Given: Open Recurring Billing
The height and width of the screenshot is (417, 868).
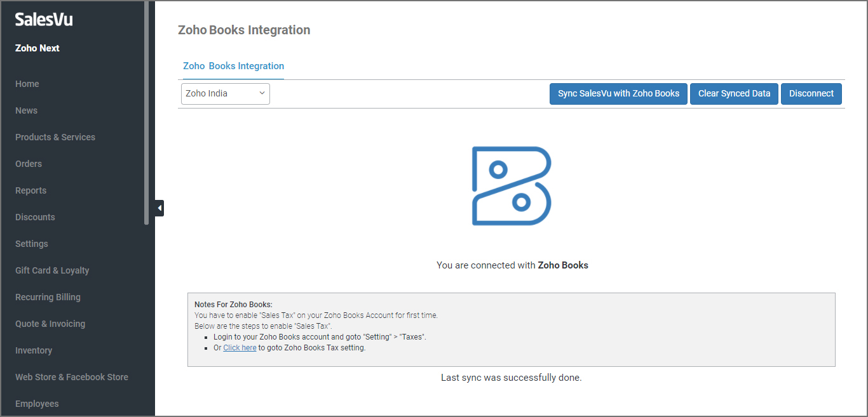Looking at the screenshot, I should (x=48, y=297).
